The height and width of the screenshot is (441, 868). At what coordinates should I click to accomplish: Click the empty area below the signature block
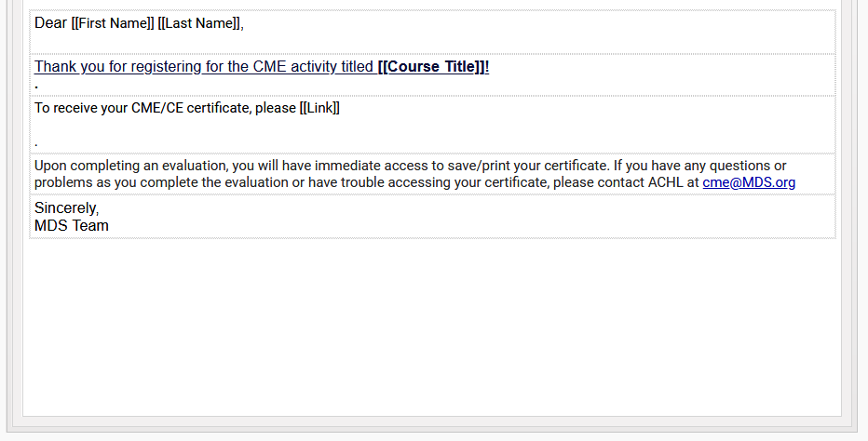[x=432, y=327]
